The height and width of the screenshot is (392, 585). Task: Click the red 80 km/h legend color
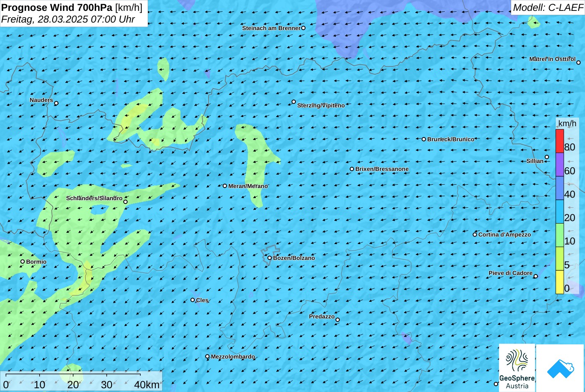point(560,141)
